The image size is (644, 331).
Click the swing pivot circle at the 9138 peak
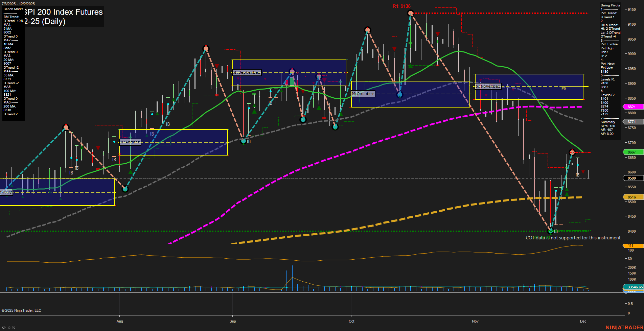click(410, 13)
